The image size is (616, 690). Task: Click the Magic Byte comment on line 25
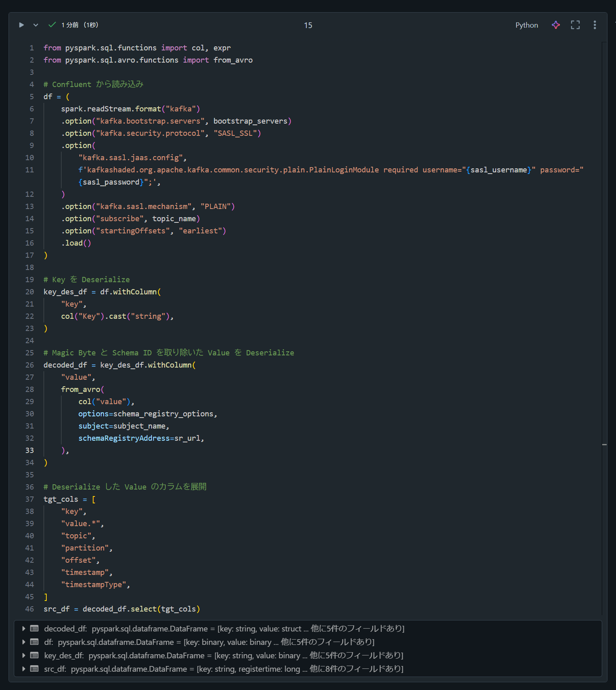coord(169,353)
